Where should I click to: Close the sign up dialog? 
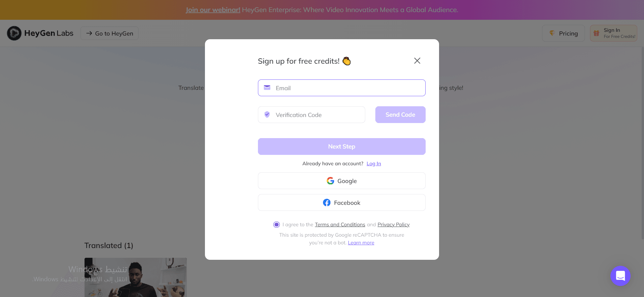click(417, 61)
